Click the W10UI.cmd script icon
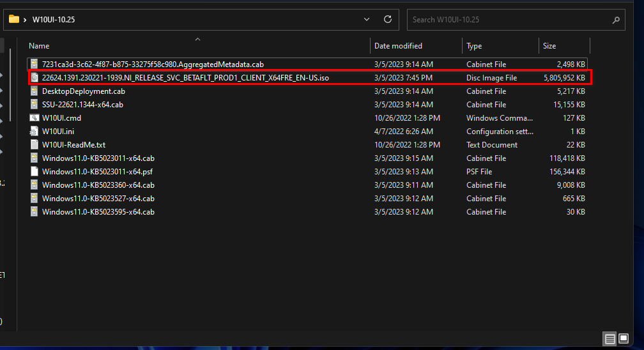The image size is (644, 350). click(34, 118)
